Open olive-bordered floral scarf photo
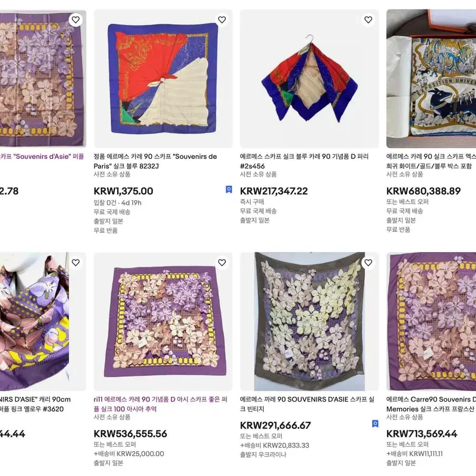 coord(309,321)
